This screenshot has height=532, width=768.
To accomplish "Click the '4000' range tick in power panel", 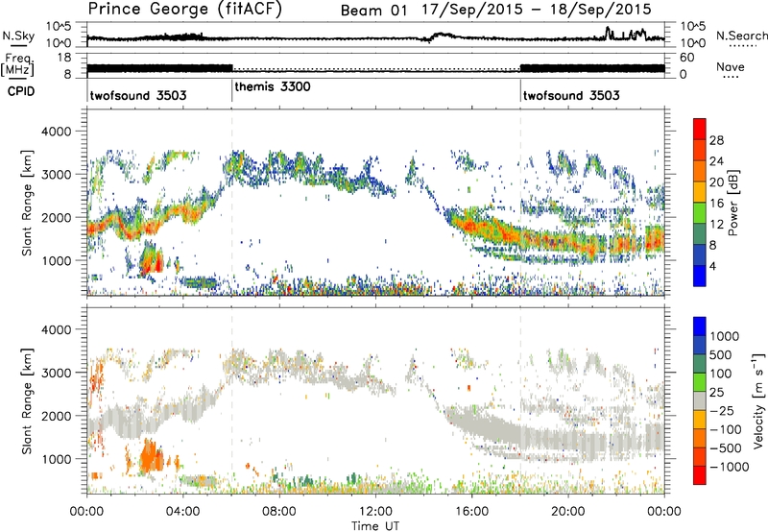I will [59, 132].
